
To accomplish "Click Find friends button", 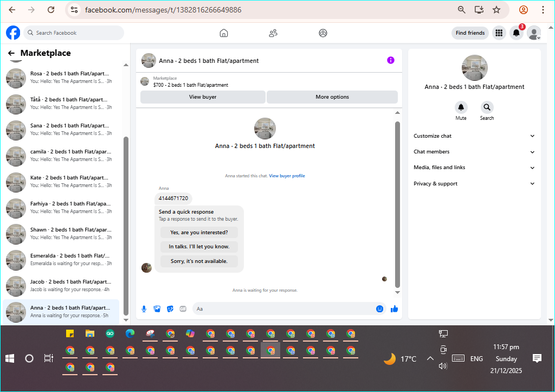I will [470, 33].
